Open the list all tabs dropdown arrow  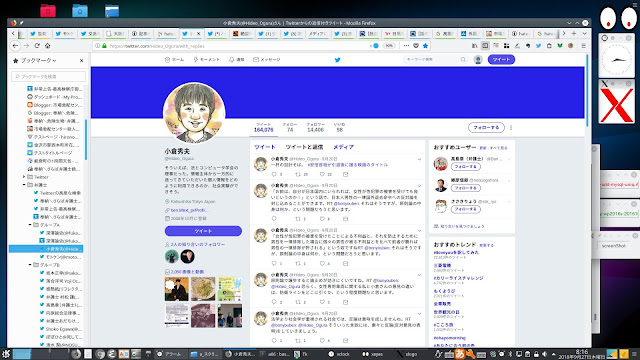click(x=584, y=33)
